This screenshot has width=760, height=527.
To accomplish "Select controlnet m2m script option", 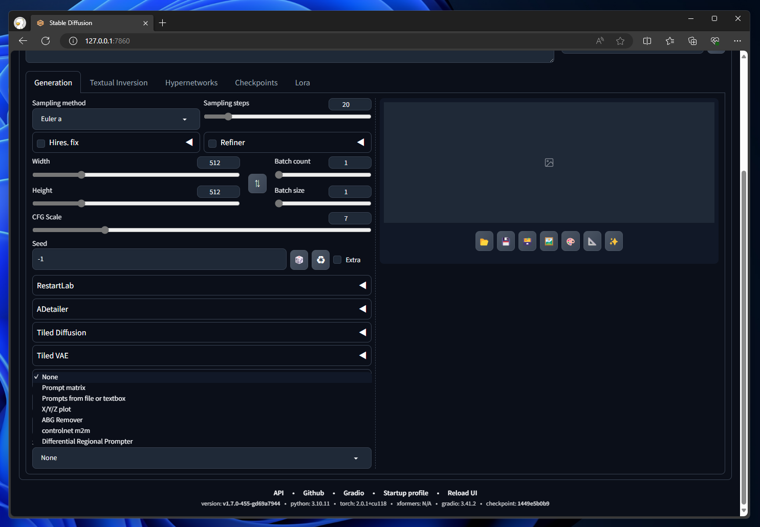I will [x=202, y=431].
